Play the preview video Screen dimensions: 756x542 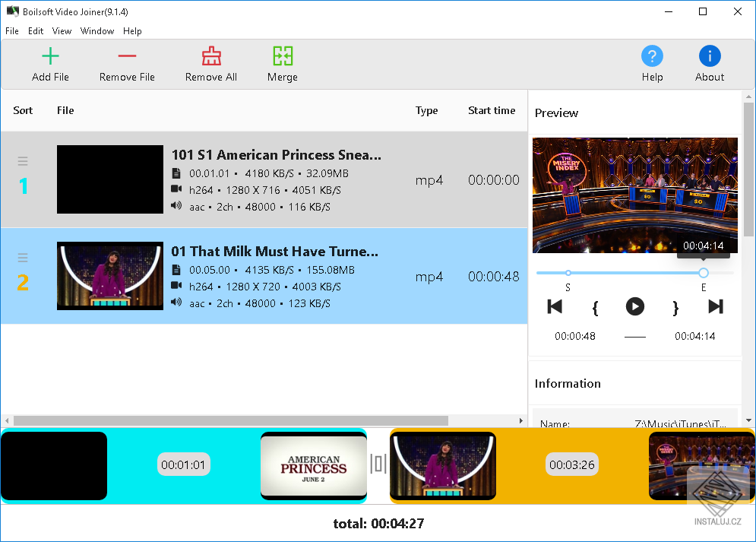tap(635, 306)
